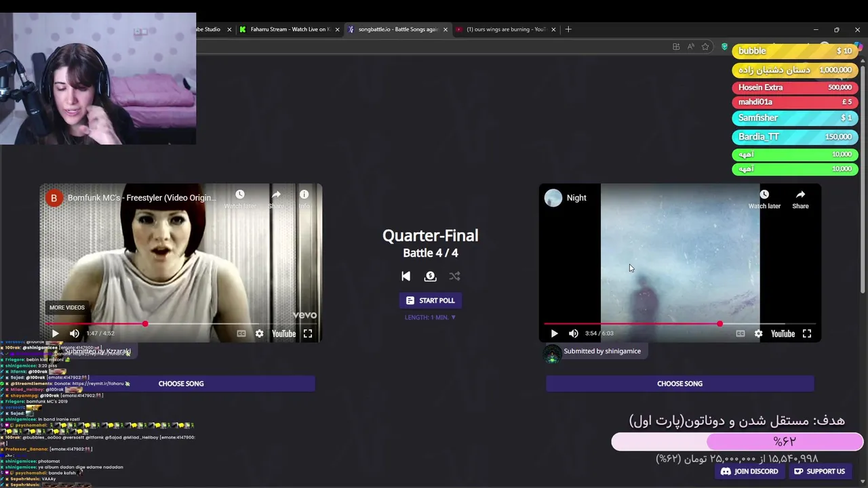This screenshot has width=868, height=488.
Task: Click the Hosein Extra 500,000 entry
Action: (x=795, y=87)
